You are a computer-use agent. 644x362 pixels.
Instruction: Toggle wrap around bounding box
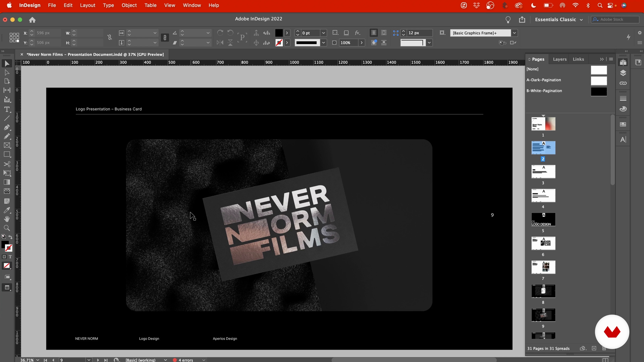[384, 33]
